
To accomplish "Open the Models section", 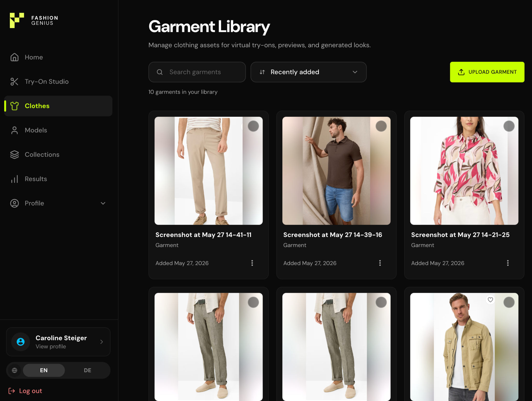I will click(x=58, y=130).
